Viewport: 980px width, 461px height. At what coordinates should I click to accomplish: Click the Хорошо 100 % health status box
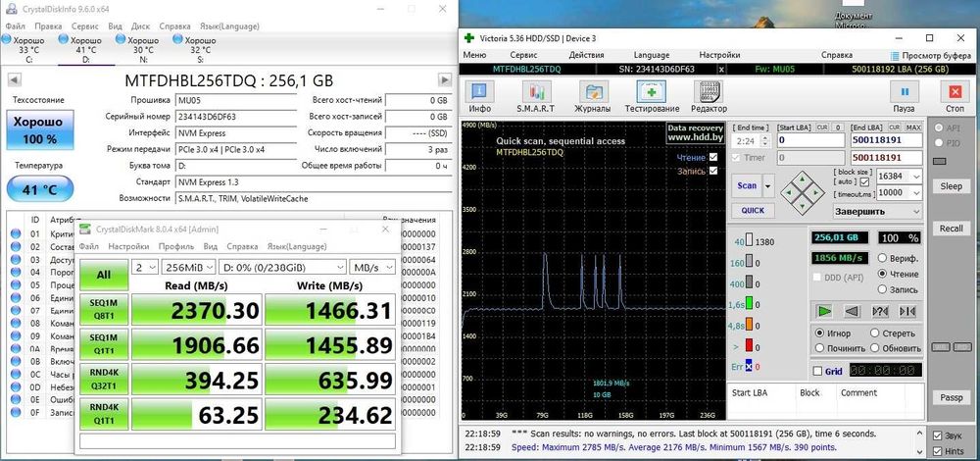(x=40, y=129)
